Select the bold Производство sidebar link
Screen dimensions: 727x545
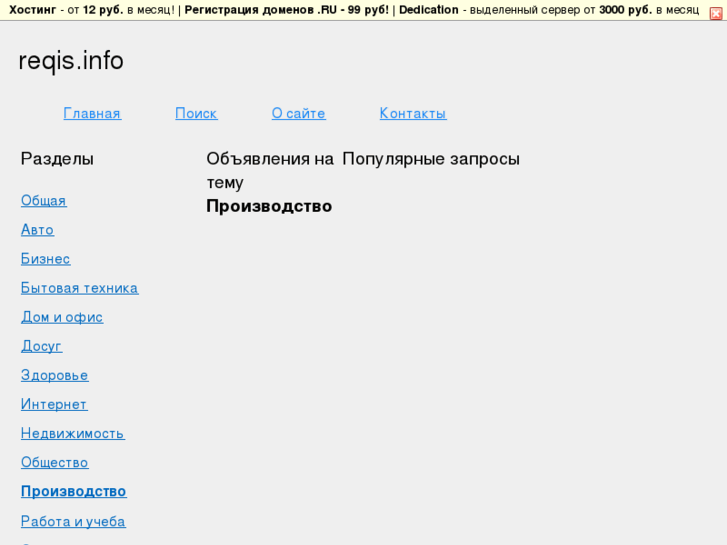point(73,492)
